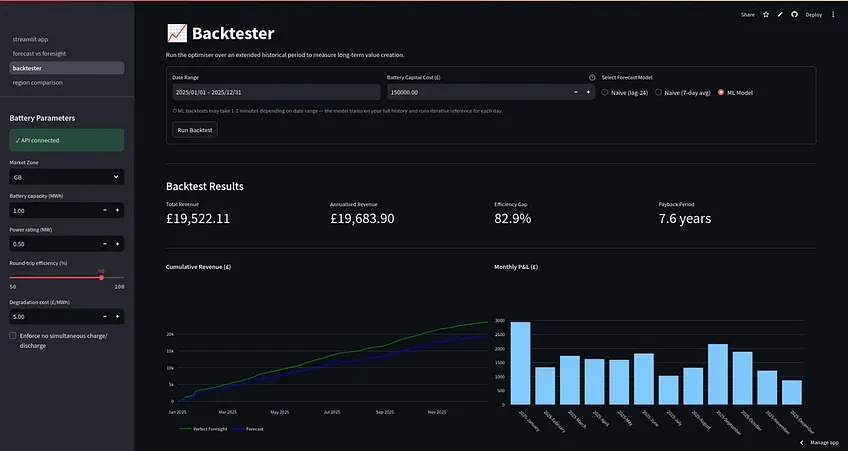Viewport: 848px width, 451px height.
Task: Star the app with the favorite icon
Action: (x=766, y=15)
